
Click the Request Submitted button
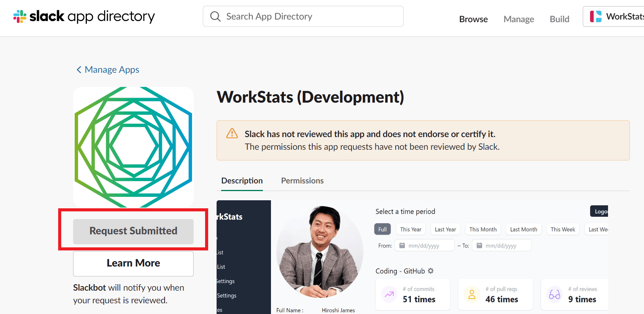coord(133,231)
